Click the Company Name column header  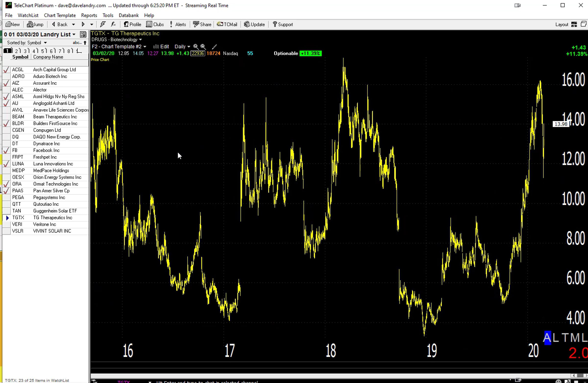coord(60,57)
